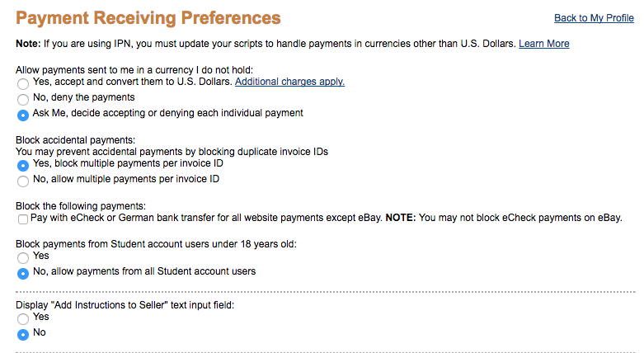The image size is (644, 353).
Task: Choose No for Add Instructions to Seller field
Action: tap(23, 335)
